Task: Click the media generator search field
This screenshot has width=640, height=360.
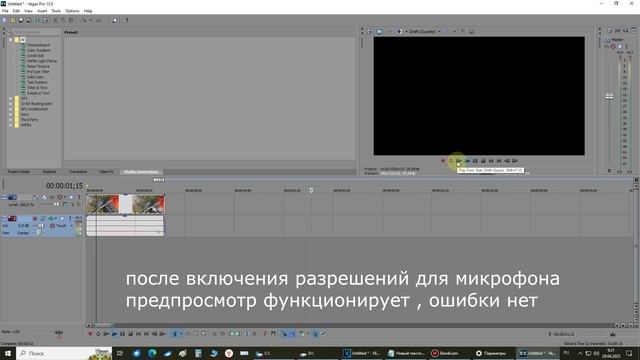Action: [36, 32]
